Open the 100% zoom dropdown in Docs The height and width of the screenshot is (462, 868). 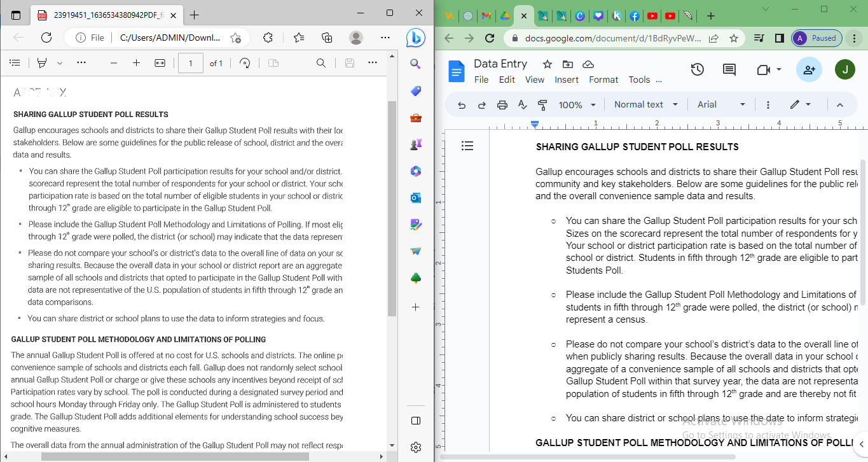577,105
